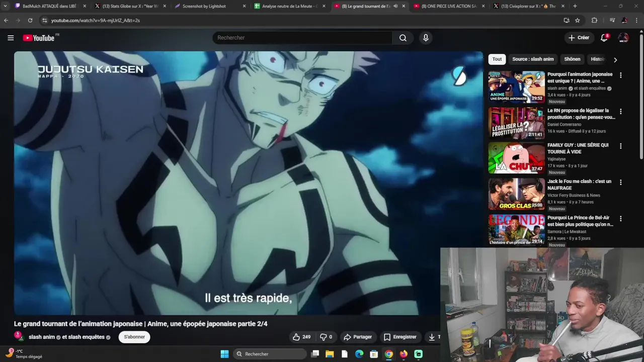644x362 pixels.
Task: Bookmark this page with the star icon
Action: click(578, 20)
